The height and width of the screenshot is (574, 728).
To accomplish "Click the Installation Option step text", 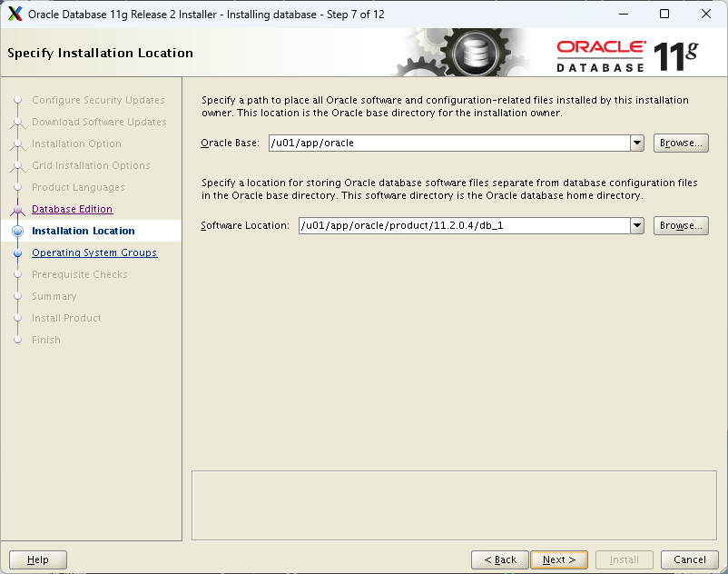I will click(x=76, y=143).
